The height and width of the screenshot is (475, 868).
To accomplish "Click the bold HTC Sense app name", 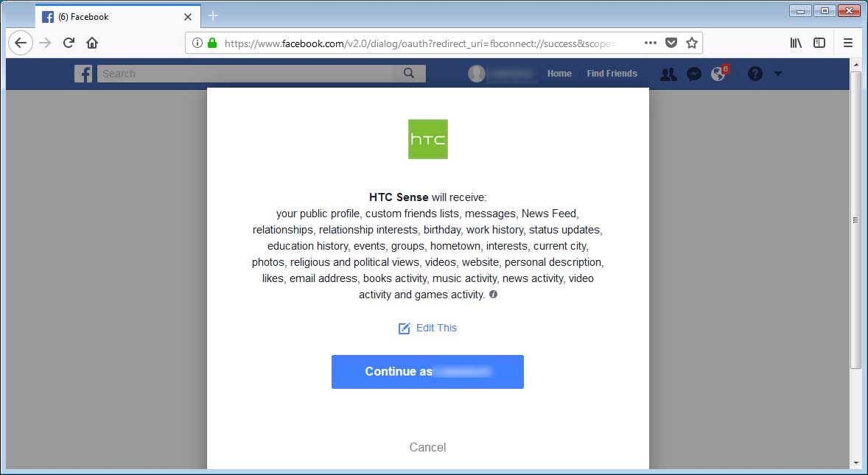I will [399, 197].
